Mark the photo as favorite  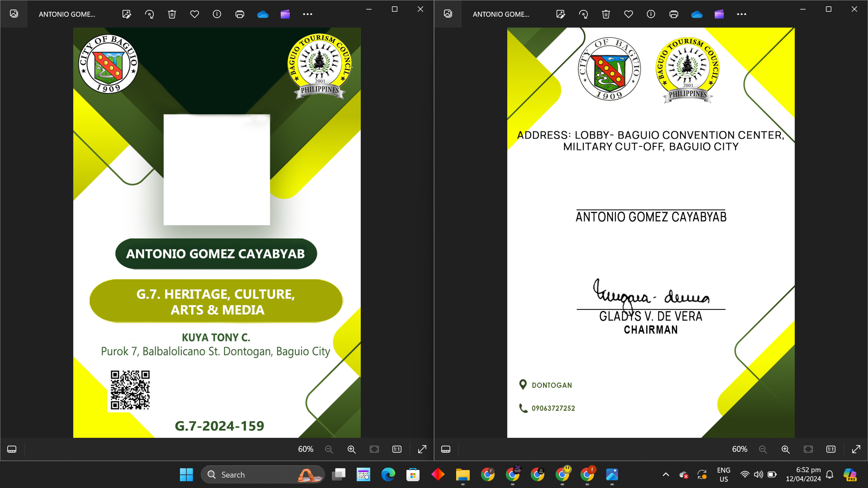(194, 14)
